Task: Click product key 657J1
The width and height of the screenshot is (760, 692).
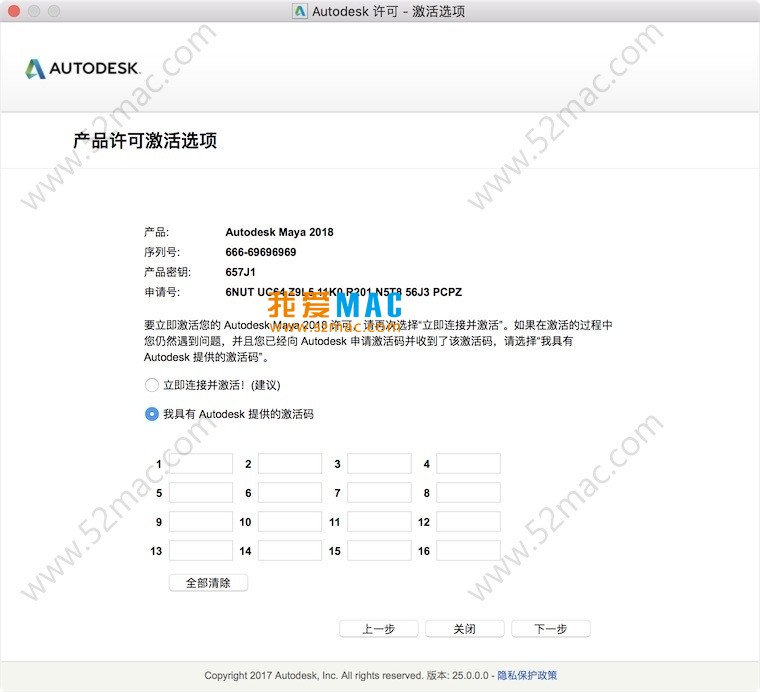Action: 240,272
